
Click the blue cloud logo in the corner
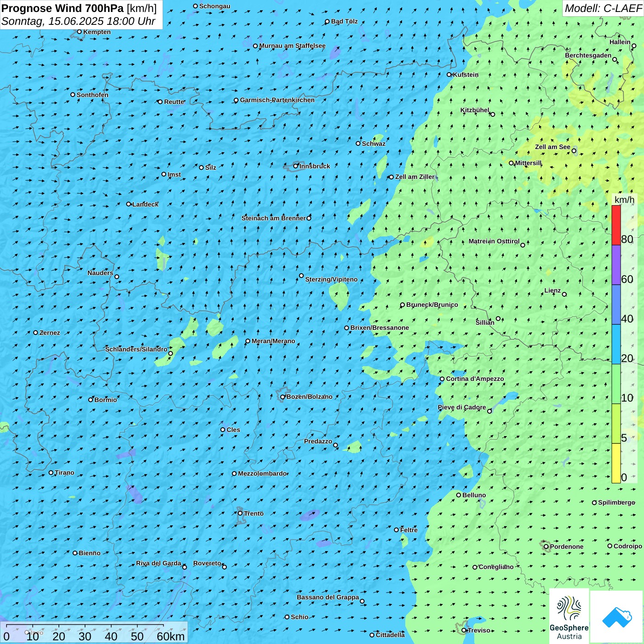click(616, 617)
